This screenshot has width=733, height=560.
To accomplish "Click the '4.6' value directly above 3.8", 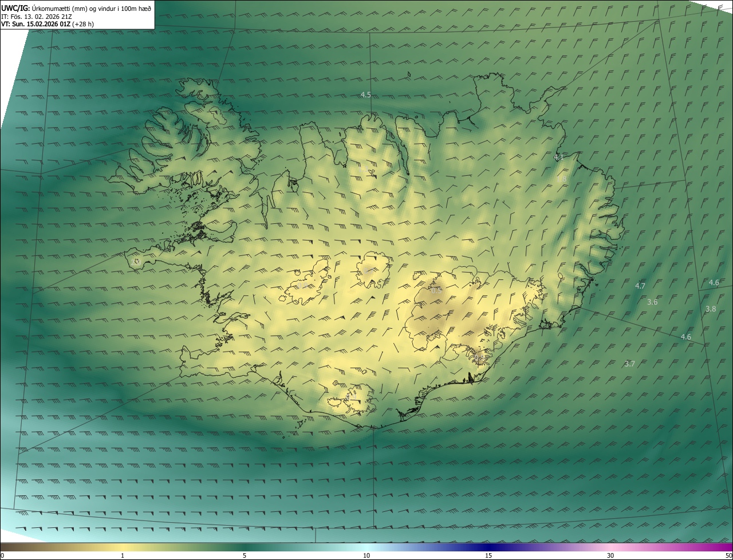I will coord(714,282).
